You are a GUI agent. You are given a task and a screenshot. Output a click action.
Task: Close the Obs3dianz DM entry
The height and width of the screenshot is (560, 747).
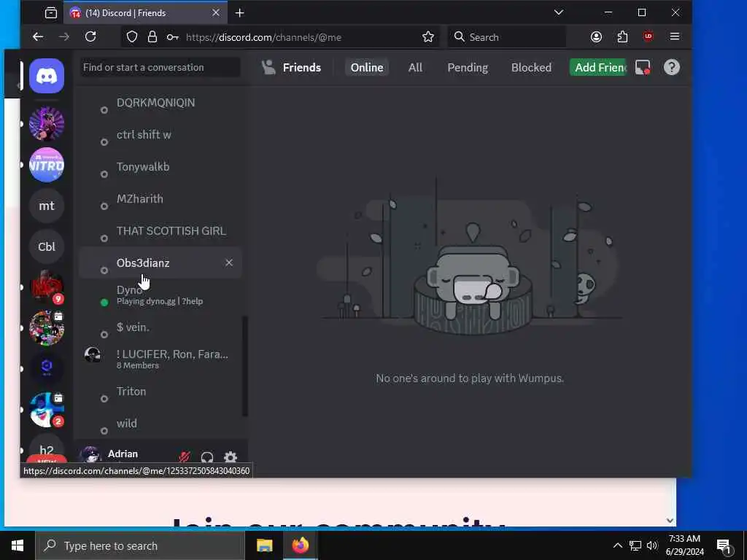coord(229,262)
